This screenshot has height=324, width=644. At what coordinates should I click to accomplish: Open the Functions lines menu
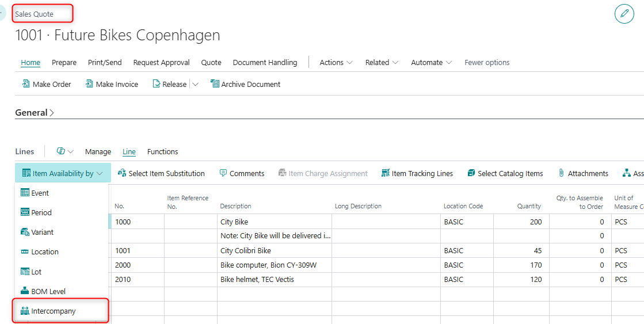(162, 152)
